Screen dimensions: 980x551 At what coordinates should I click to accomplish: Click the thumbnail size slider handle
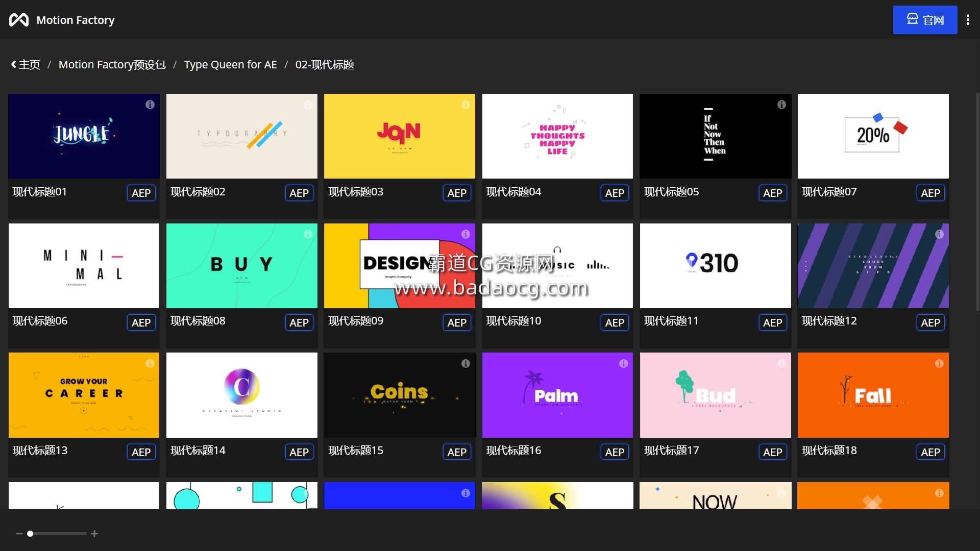tap(30, 534)
